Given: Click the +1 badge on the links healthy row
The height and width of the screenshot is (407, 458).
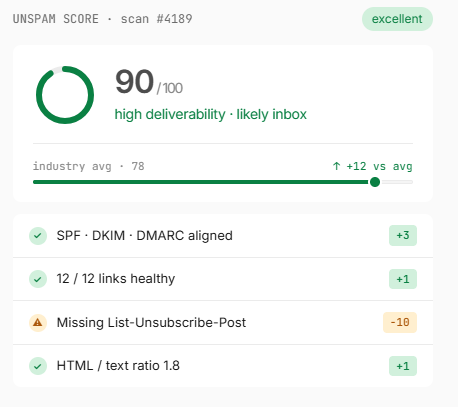Looking at the screenshot, I should pyautogui.click(x=403, y=279).
